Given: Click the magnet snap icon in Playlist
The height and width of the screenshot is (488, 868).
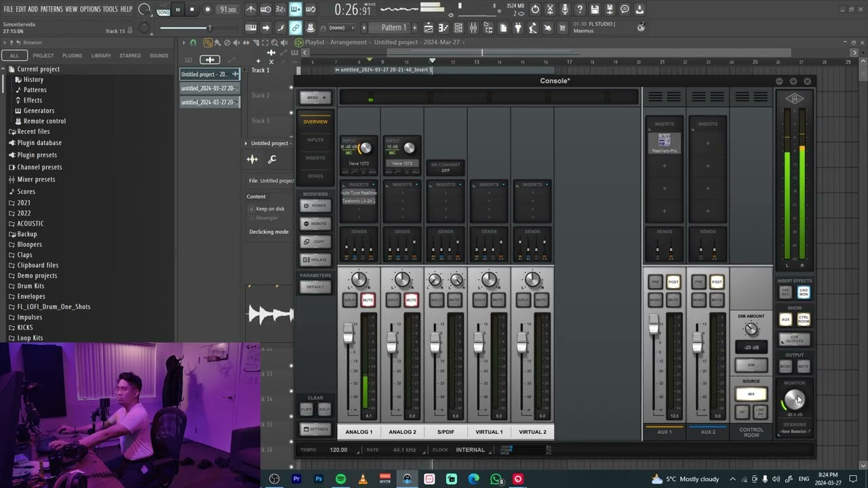Looking at the screenshot, I should click(193, 42).
